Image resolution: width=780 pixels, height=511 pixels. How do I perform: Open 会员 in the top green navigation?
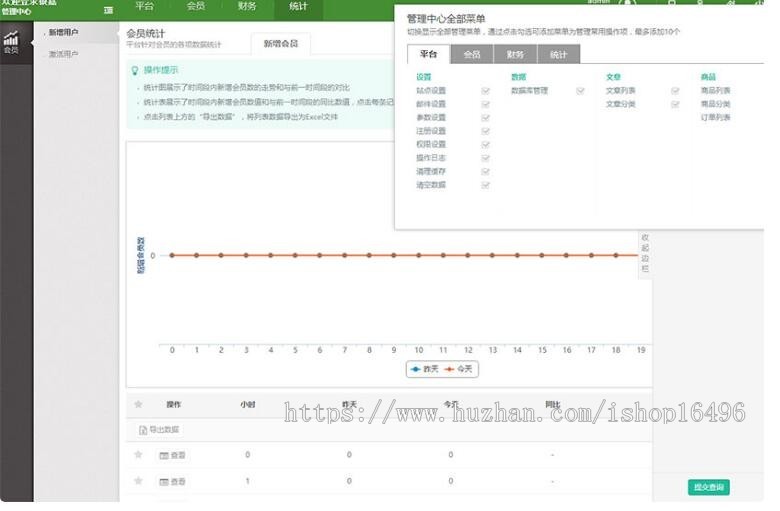point(195,6)
